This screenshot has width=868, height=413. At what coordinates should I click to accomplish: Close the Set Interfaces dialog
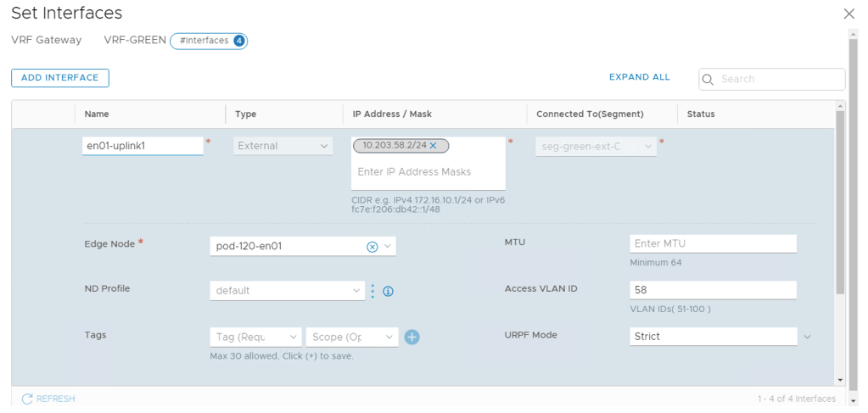point(848,14)
